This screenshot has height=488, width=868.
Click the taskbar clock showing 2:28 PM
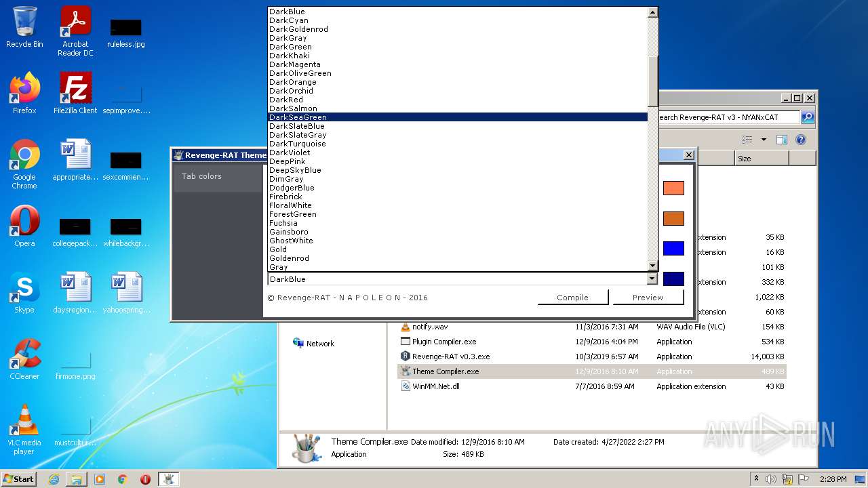pyautogui.click(x=833, y=479)
